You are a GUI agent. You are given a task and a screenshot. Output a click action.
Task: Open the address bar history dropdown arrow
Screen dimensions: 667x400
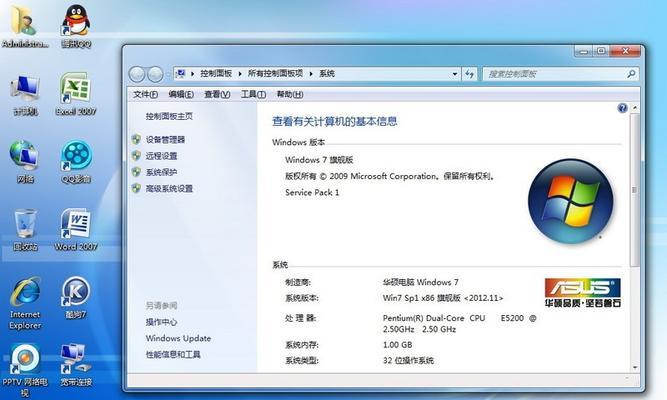pos(455,74)
